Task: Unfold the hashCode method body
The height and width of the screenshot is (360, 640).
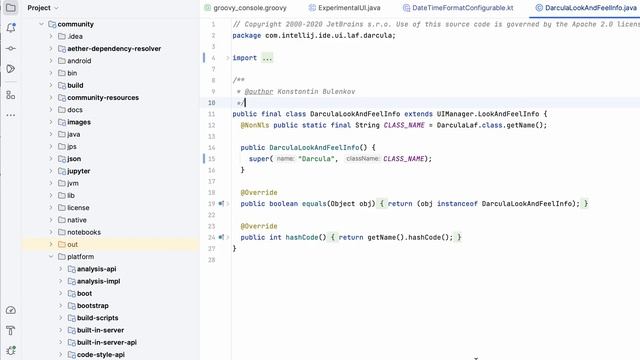Action: [228, 237]
